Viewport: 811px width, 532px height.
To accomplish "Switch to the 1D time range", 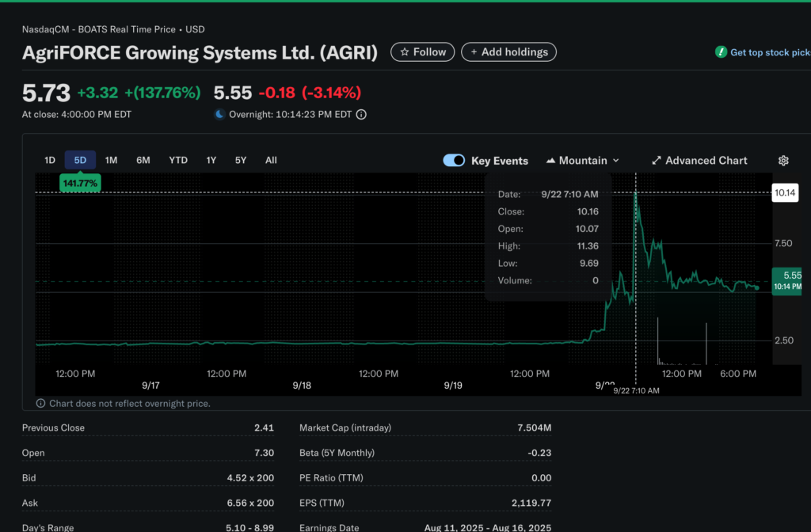I will (x=49, y=161).
